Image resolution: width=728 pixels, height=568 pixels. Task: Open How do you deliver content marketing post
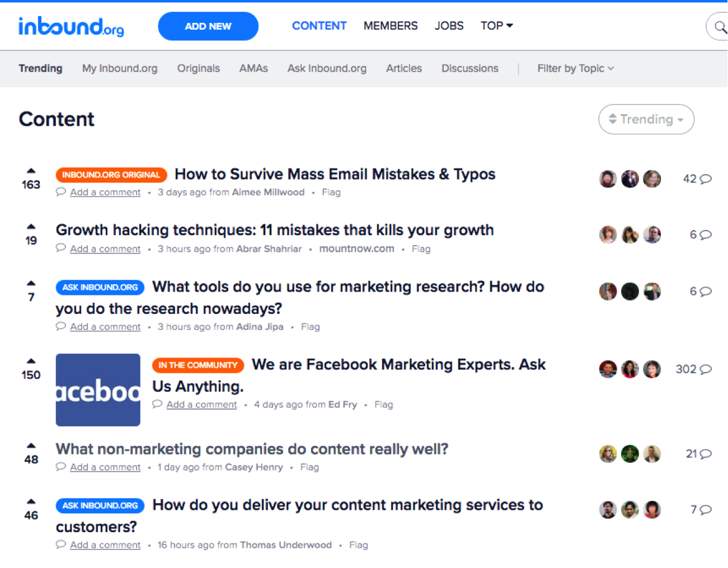299,516
